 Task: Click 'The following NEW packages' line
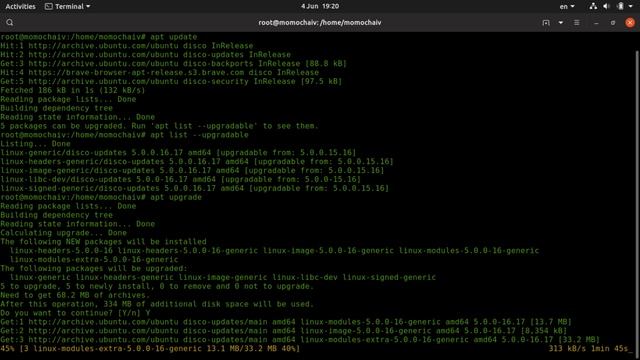(103, 242)
